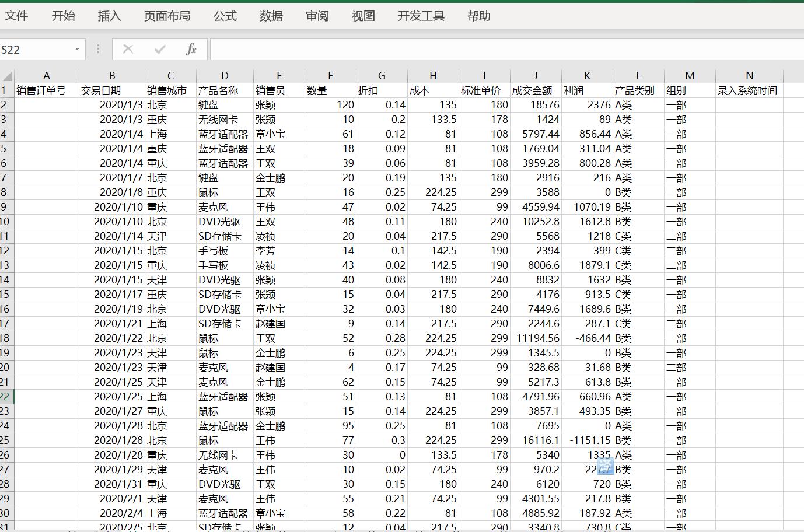Select 凌祯 cell in row 11
This screenshot has width=804, height=532.
(279, 236)
